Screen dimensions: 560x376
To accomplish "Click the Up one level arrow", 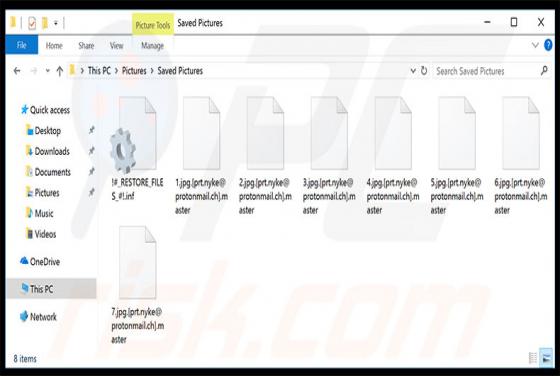I will tap(60, 71).
